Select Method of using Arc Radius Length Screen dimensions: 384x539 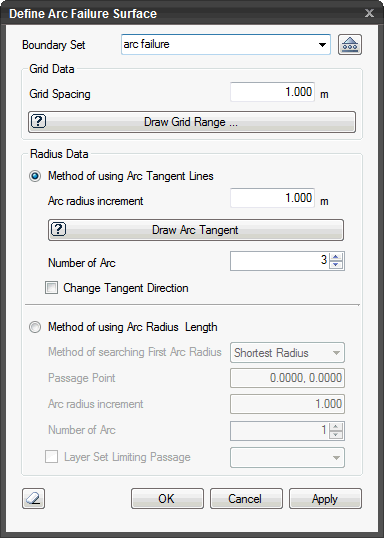coord(35,327)
